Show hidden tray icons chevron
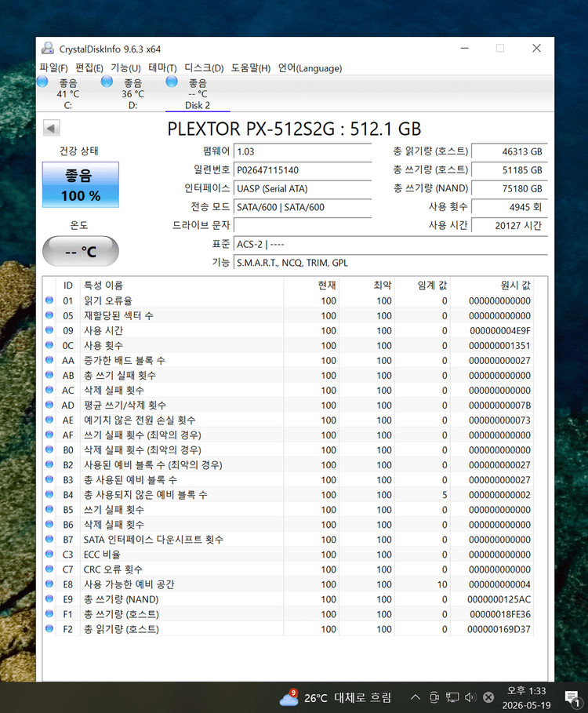Viewport: 588px width, 713px height. click(415, 697)
